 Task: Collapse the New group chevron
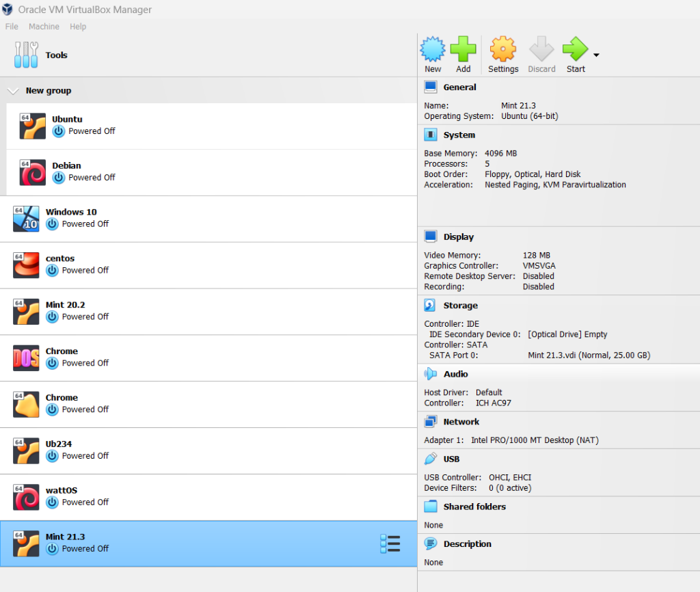[14, 91]
